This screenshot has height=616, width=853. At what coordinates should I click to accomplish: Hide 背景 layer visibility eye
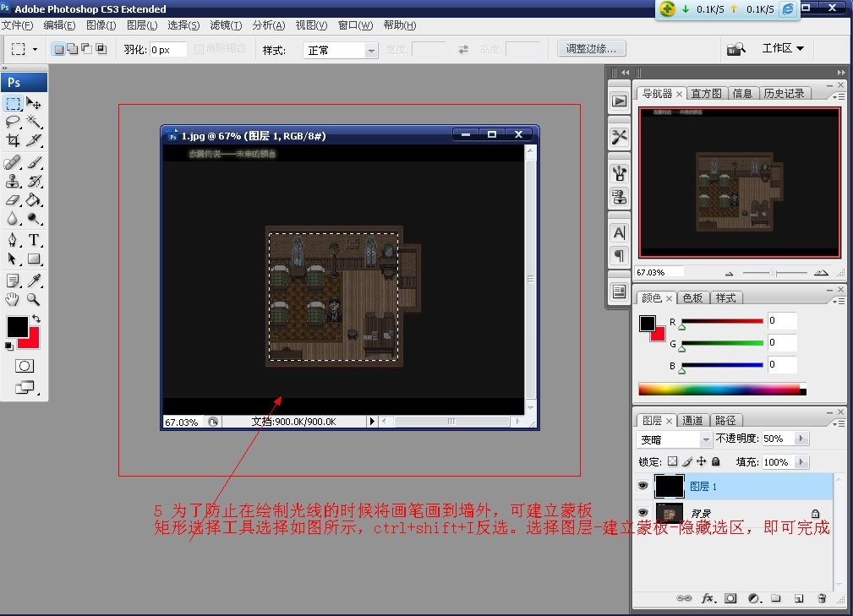643,513
